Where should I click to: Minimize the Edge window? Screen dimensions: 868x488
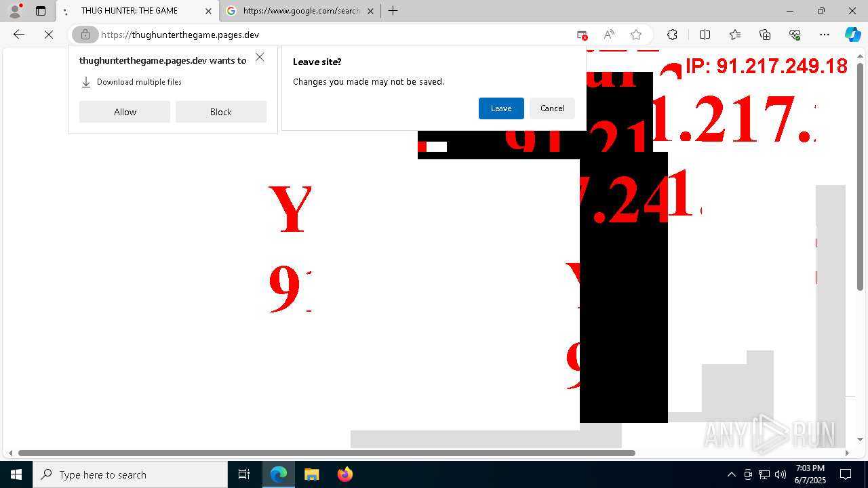(x=789, y=11)
